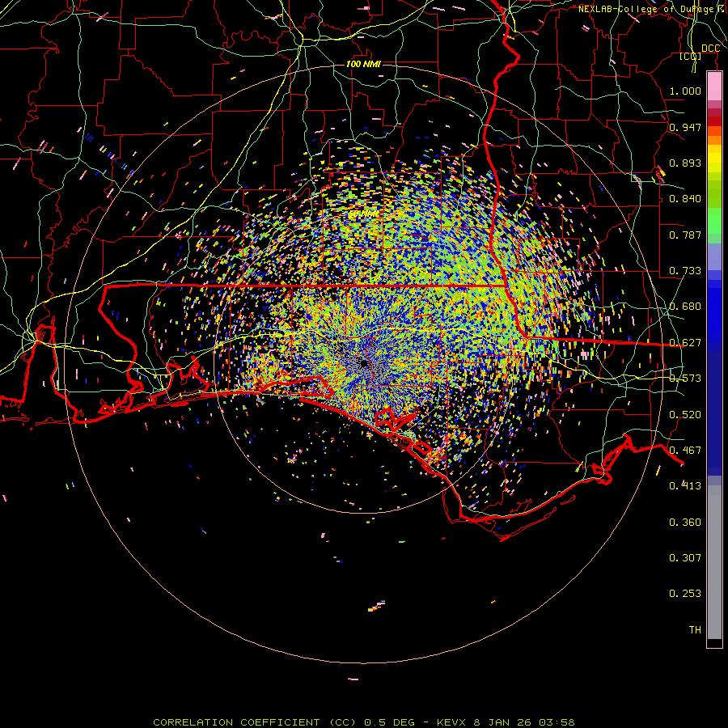Click the 0.947 colorbar value

coord(685,127)
